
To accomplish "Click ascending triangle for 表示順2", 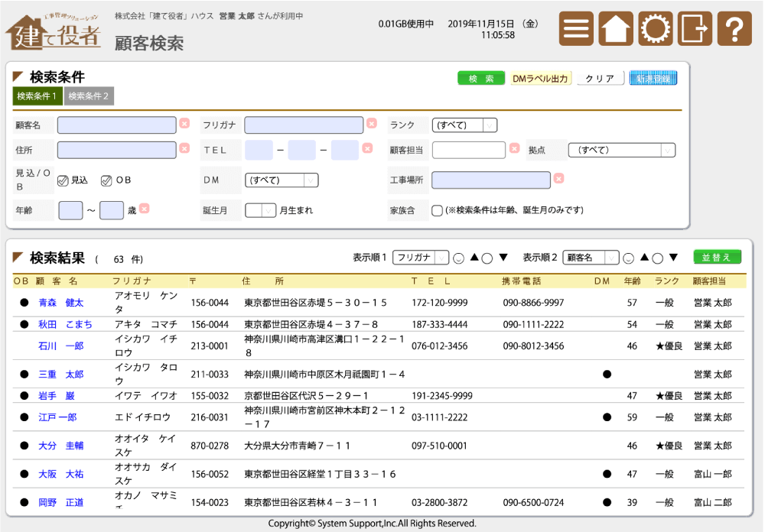I will pos(644,258).
